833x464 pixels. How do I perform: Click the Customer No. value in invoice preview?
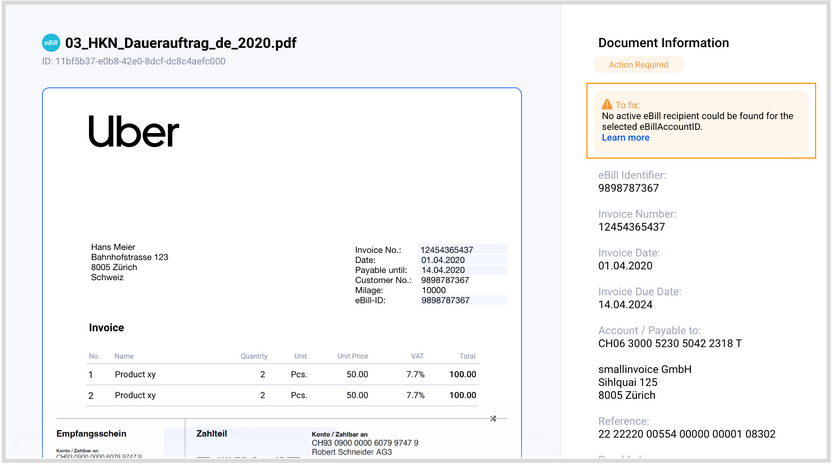(x=445, y=280)
